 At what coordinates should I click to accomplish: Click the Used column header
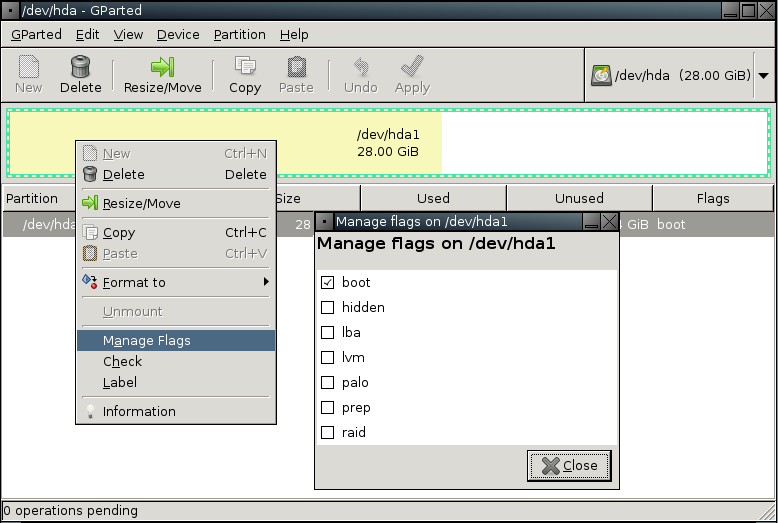(x=434, y=198)
